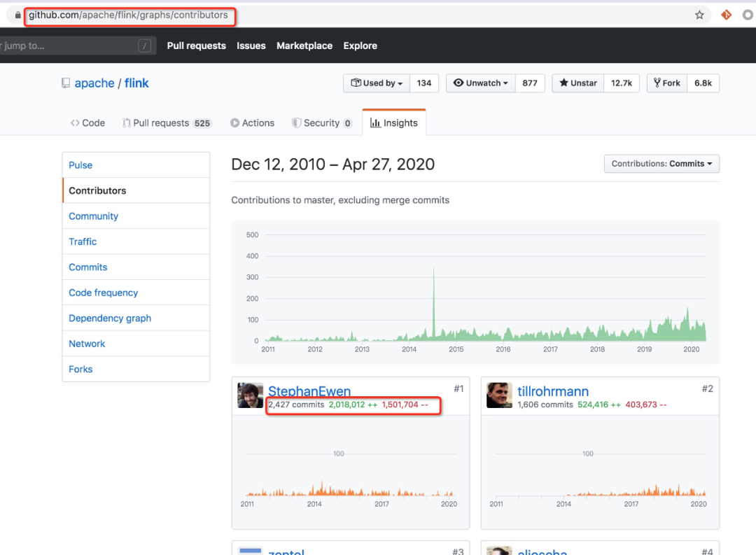This screenshot has width=756, height=555.
Task: Open the apache organization link
Action: [x=94, y=83]
